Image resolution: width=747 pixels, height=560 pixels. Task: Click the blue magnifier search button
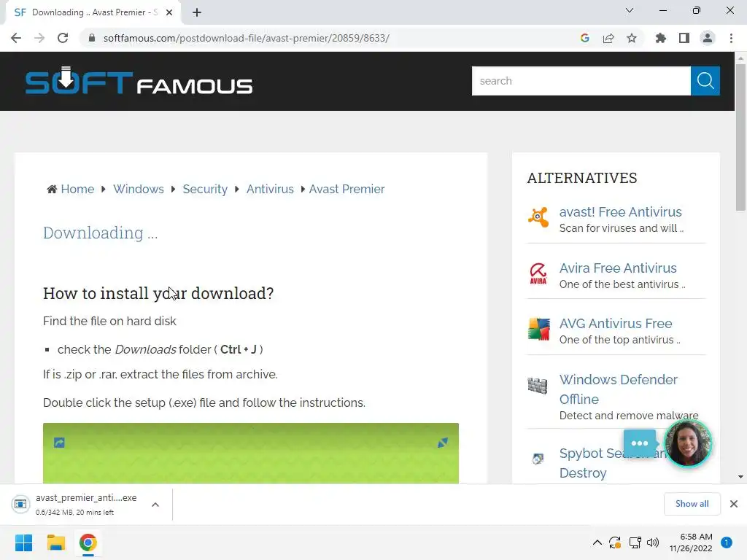pyautogui.click(x=705, y=81)
